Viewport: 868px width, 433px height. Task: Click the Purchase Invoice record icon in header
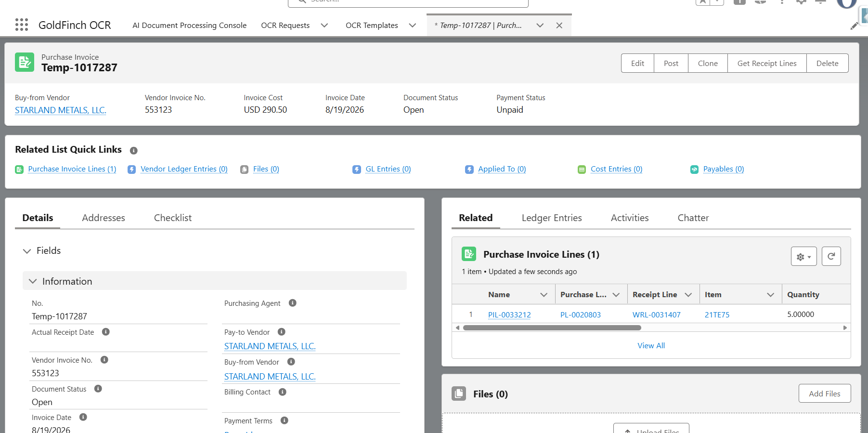[25, 62]
